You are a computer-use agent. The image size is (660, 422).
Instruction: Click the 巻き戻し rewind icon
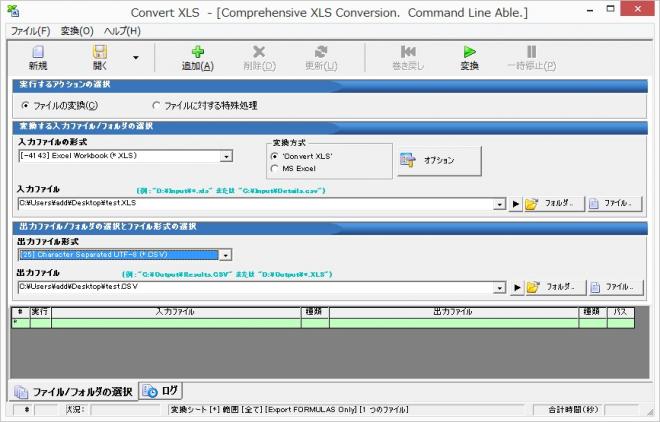(x=408, y=52)
